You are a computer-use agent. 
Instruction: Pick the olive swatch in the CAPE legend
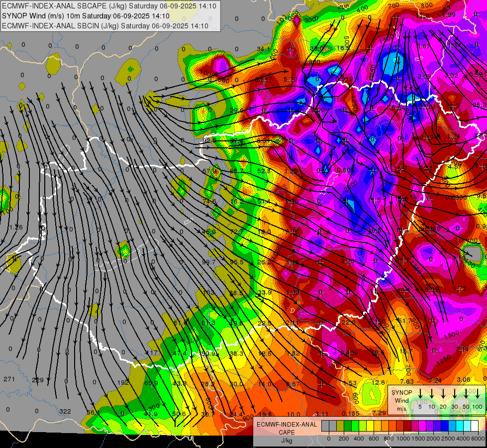[340, 426]
